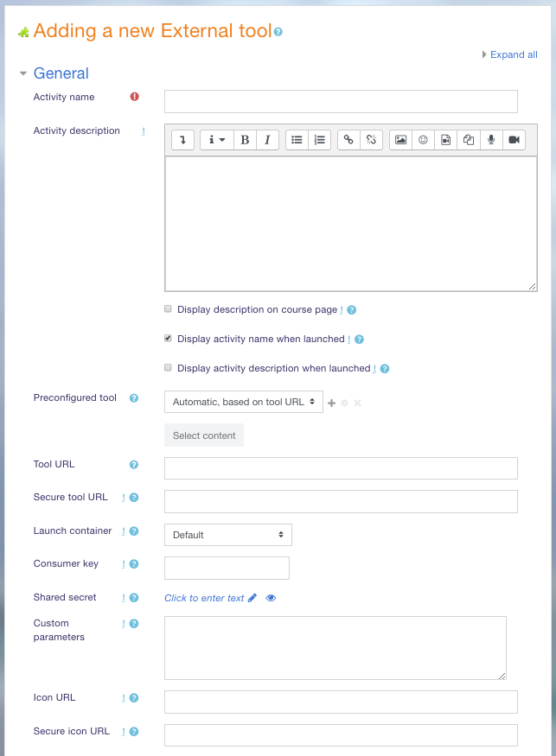Click the Tool URL input field

pos(341,468)
